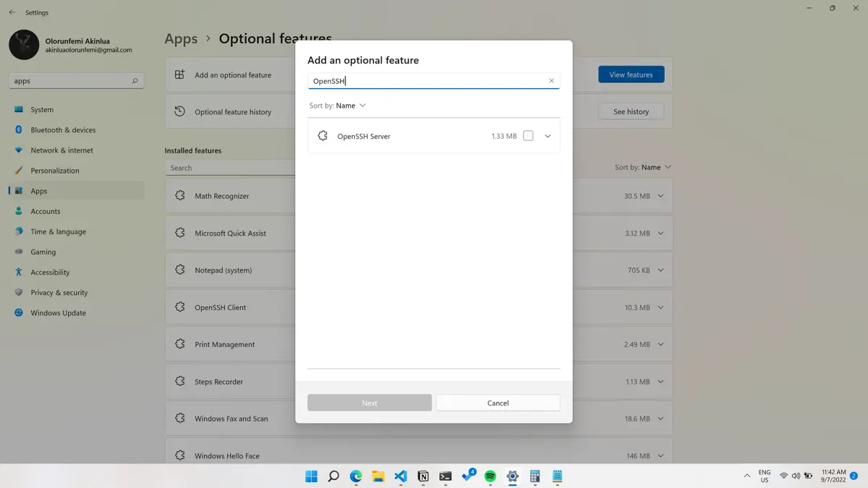Click the View features button

631,74
